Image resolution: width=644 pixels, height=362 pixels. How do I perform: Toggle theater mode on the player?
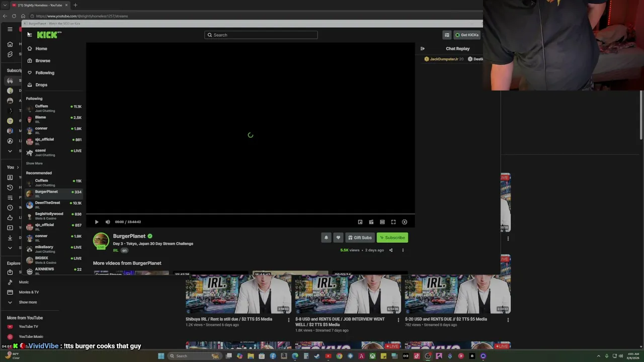coord(382,222)
